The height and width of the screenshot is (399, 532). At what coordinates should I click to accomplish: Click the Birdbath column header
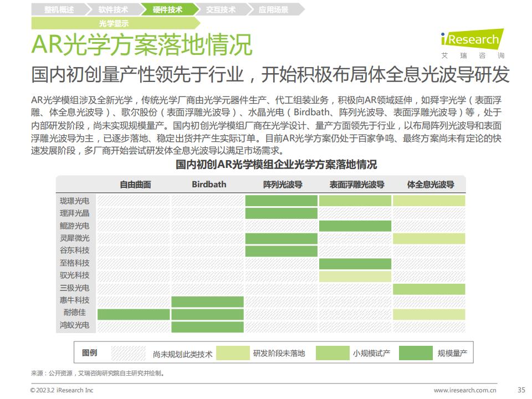(209, 185)
